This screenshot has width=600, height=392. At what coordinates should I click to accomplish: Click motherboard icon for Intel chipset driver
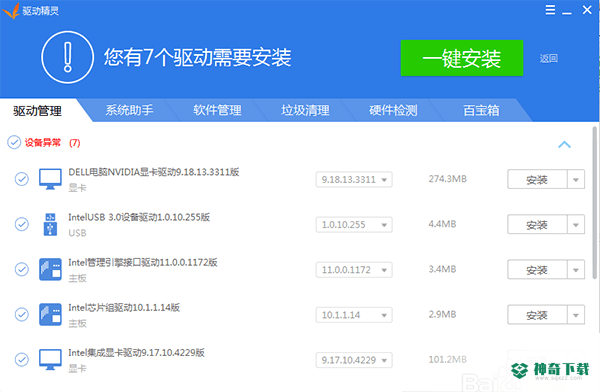[50, 315]
